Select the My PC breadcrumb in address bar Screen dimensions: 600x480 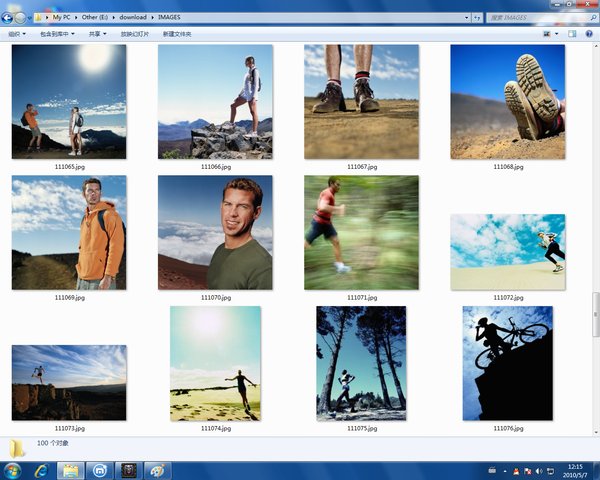click(x=62, y=17)
